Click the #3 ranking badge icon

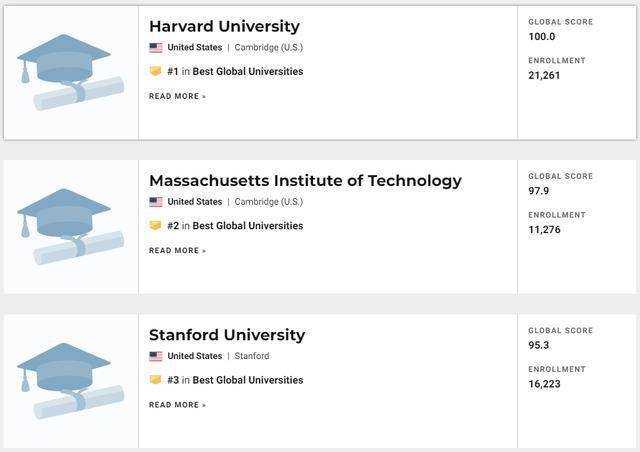[x=155, y=380]
